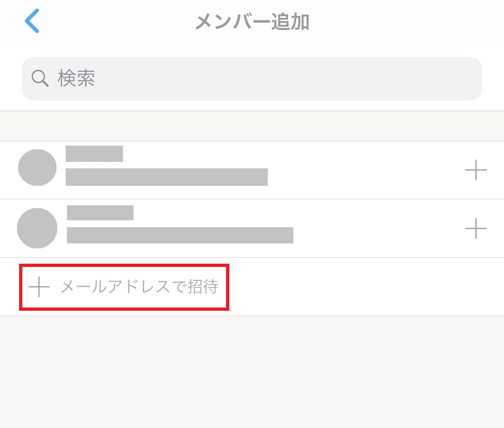Click the empty area below invite row
This screenshot has height=428, width=504.
point(252,371)
